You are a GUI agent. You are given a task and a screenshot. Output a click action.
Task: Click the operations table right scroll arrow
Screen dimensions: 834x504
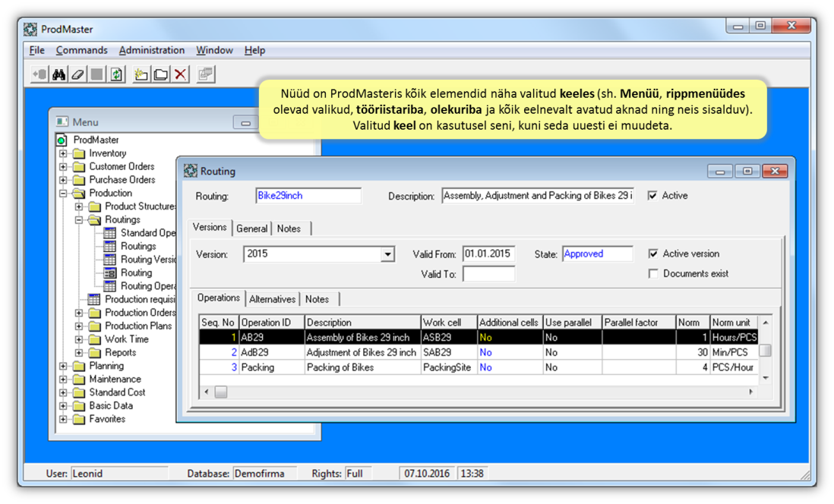pyautogui.click(x=750, y=392)
